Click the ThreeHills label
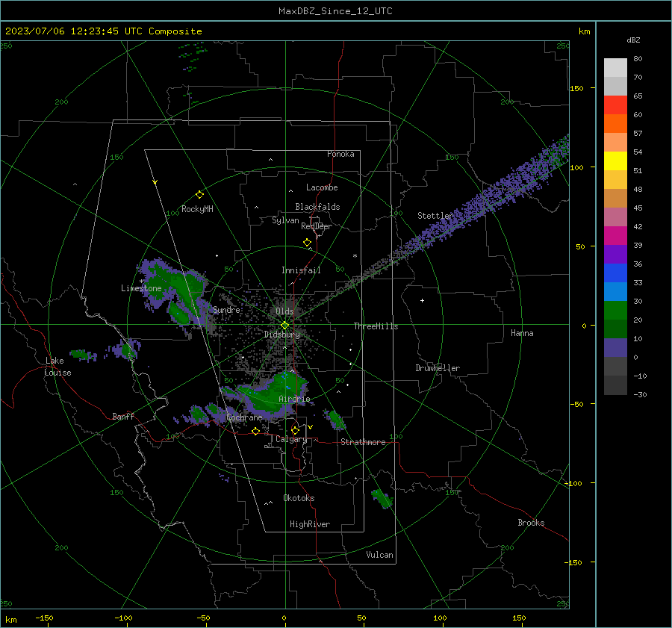Image resolution: width=672 pixels, height=628 pixels. (376, 326)
